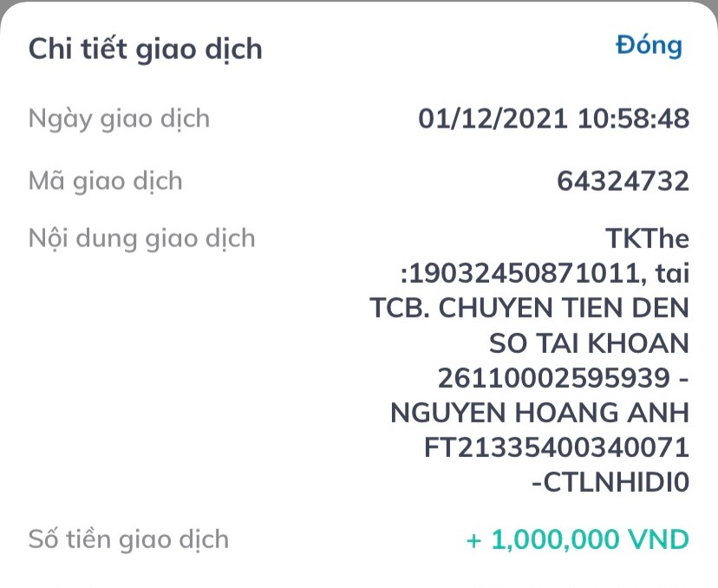Viewport: 718px width, 588px height.
Task: Tap reference code FT21335400340071
Action: coord(557,448)
